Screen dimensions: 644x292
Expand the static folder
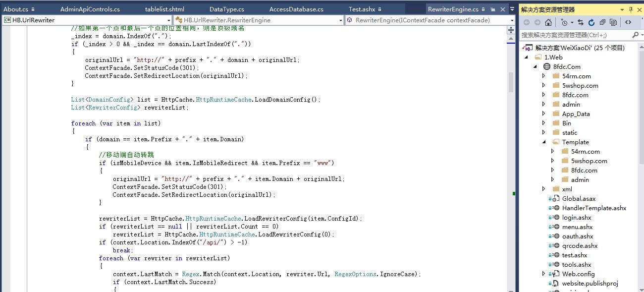543,133
